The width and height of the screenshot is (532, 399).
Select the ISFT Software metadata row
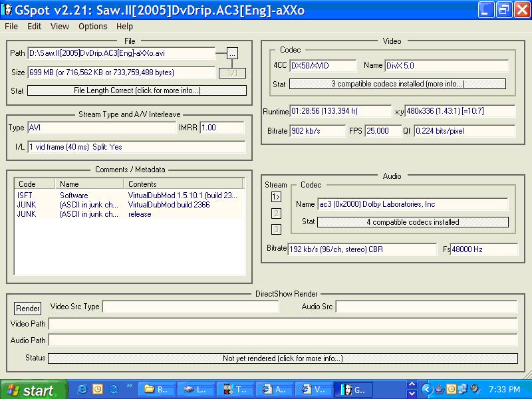(x=129, y=196)
